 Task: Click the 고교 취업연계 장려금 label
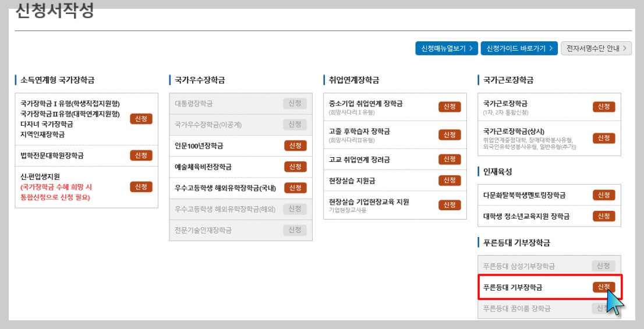[x=359, y=160]
